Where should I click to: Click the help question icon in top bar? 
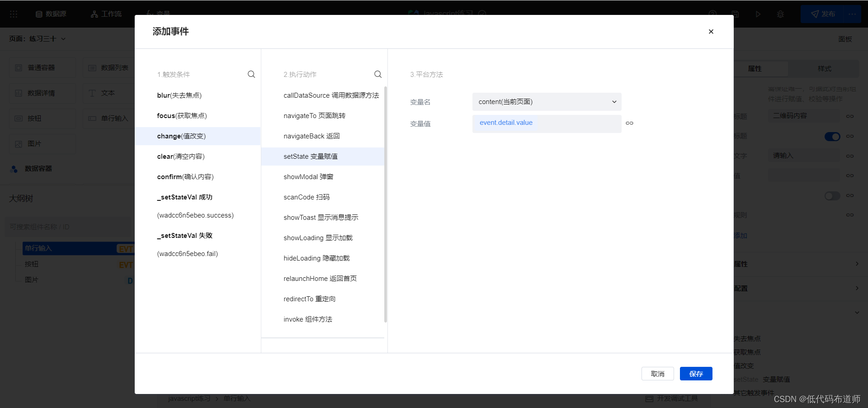pos(713,14)
